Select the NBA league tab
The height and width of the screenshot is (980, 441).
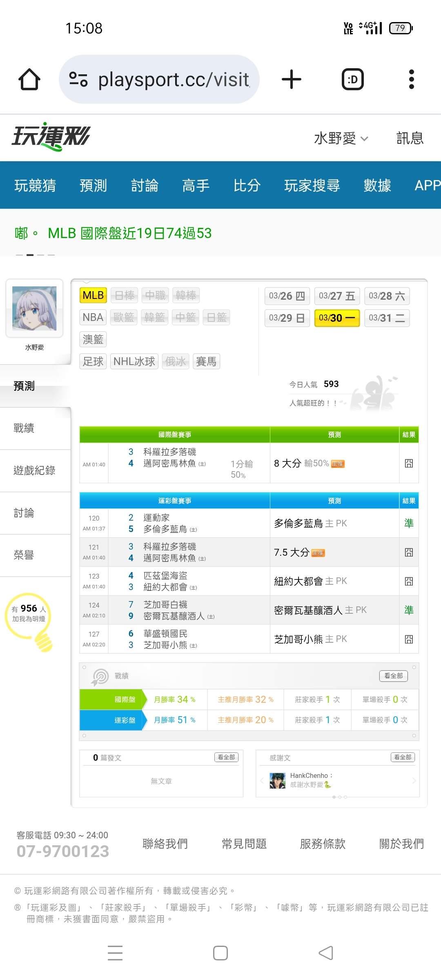[x=93, y=317]
